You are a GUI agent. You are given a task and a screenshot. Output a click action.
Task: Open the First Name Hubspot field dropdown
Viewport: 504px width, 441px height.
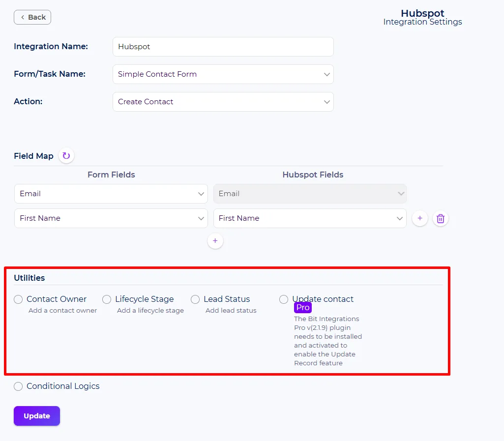tap(310, 219)
